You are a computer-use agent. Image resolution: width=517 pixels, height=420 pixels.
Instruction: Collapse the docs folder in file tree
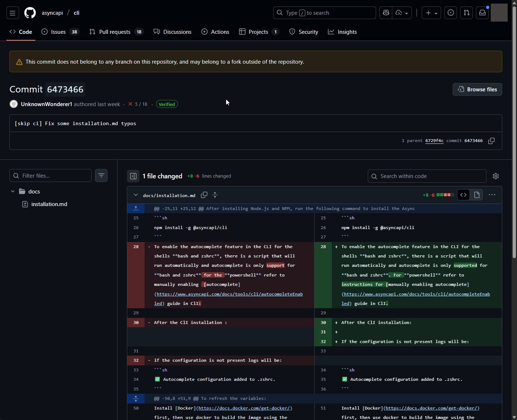(13, 192)
